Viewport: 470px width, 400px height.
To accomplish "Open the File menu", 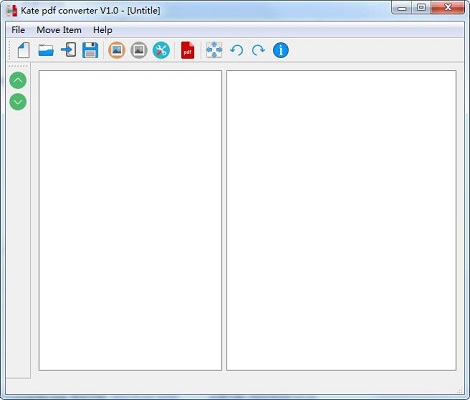I will click(18, 30).
